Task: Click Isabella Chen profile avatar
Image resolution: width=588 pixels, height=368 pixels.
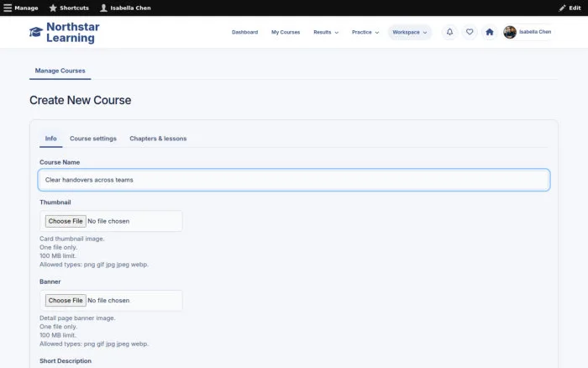Action: tap(510, 32)
